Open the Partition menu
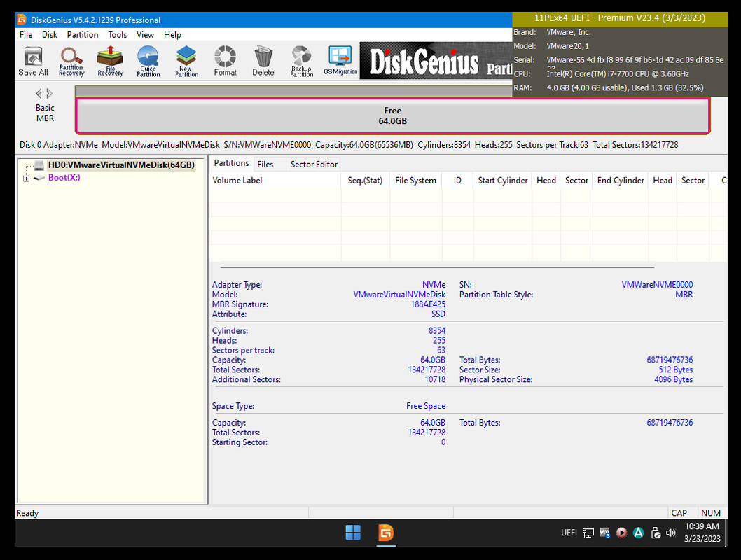The height and width of the screenshot is (560, 741). click(x=83, y=34)
